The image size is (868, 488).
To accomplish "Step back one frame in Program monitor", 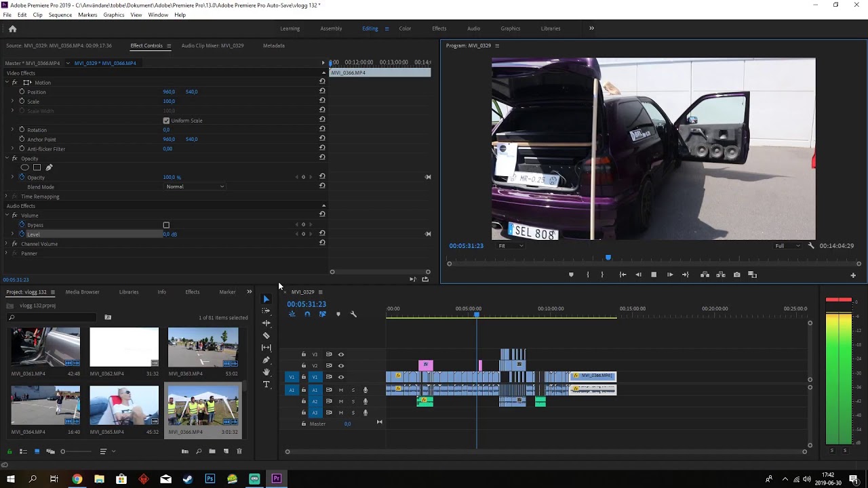I will 638,274.
